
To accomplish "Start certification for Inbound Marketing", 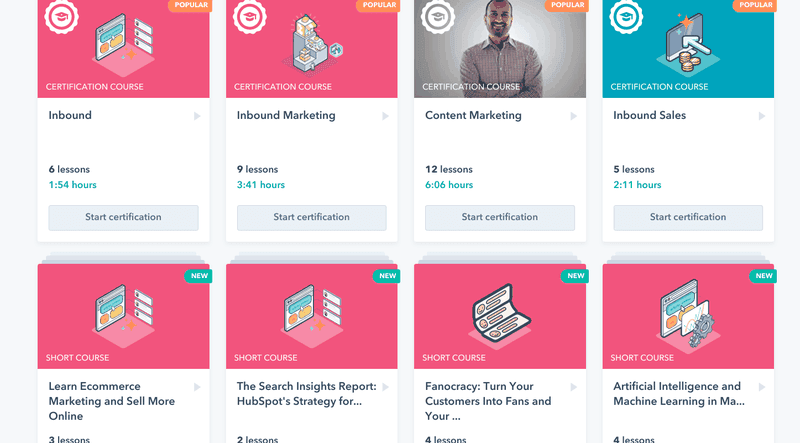I will coord(312,217).
